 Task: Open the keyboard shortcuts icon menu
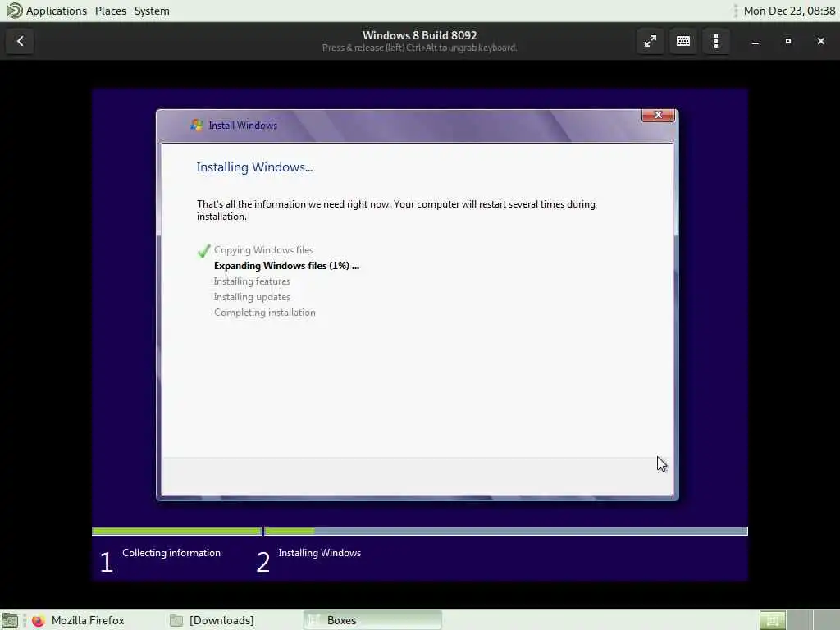(683, 41)
